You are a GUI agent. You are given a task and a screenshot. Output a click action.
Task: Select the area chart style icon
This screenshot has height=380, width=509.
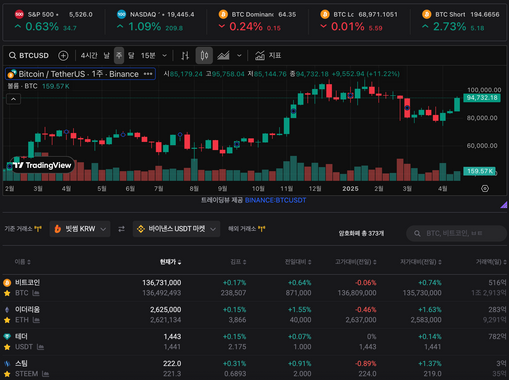[x=223, y=56]
